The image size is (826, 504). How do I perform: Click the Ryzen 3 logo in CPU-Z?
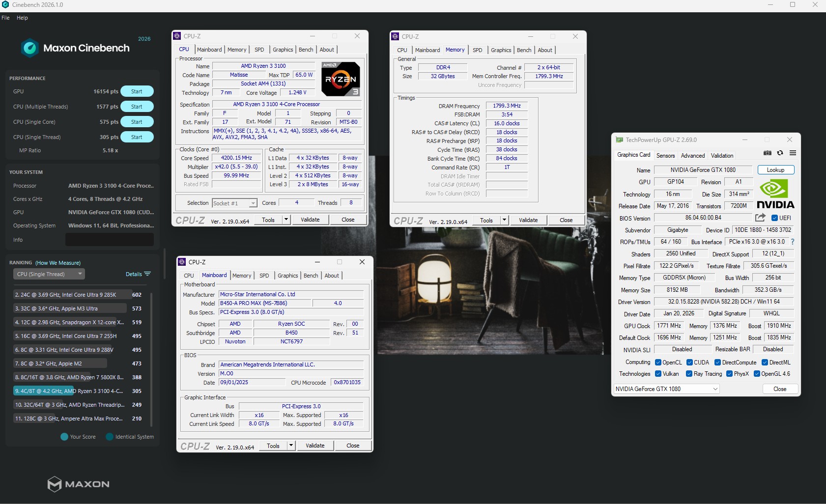(341, 79)
